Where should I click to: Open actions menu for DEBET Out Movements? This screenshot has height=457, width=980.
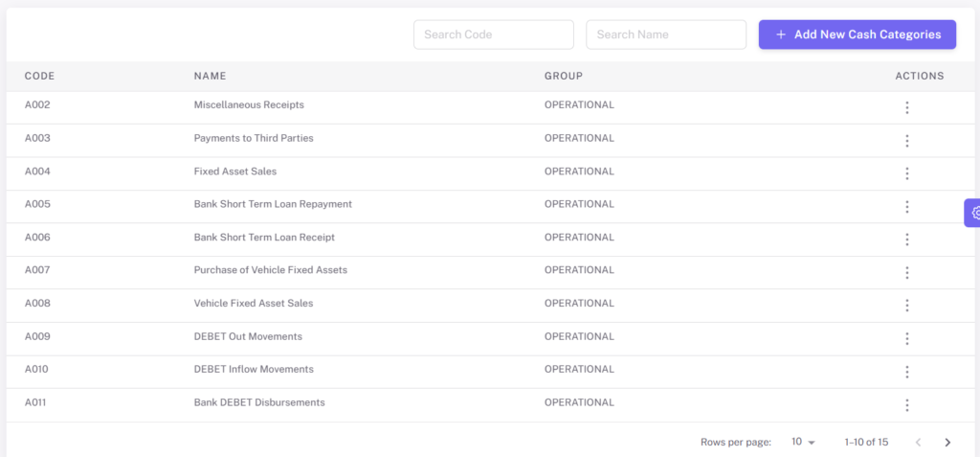coord(907,339)
